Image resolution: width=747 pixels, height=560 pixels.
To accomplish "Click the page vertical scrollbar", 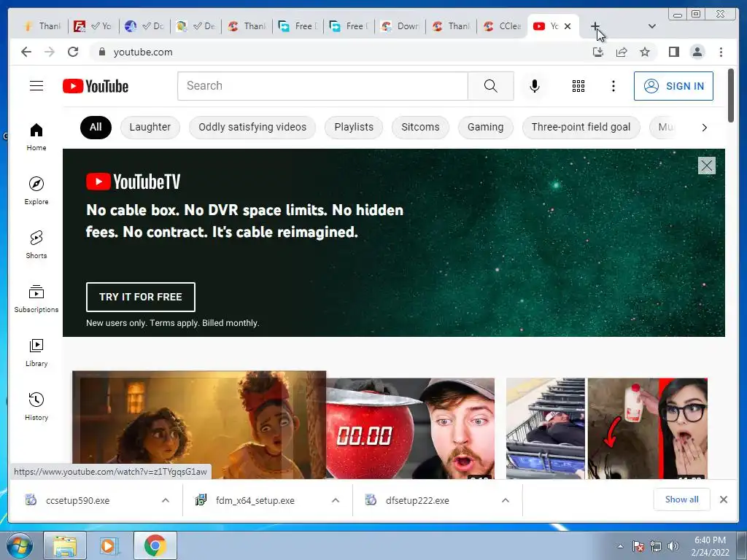I will point(731,96).
